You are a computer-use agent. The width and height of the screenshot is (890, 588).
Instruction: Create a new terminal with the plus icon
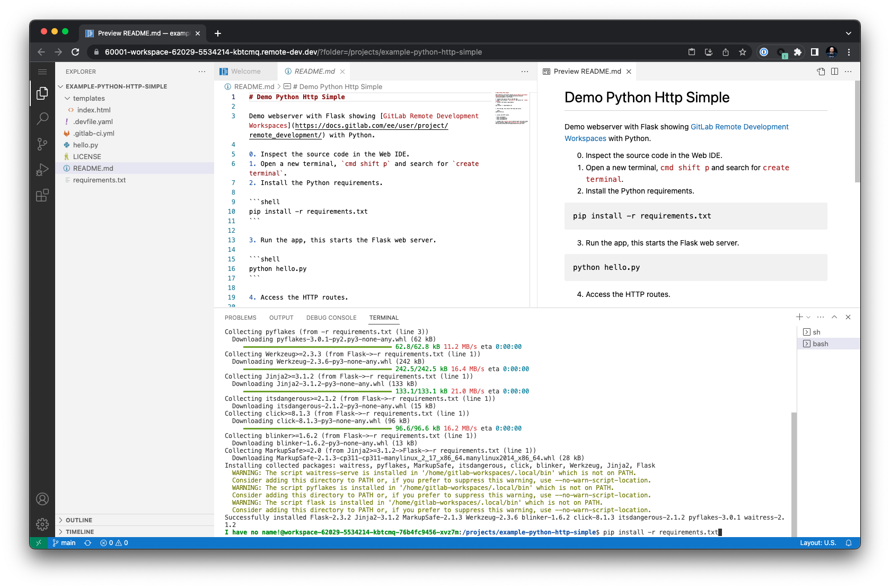point(799,317)
